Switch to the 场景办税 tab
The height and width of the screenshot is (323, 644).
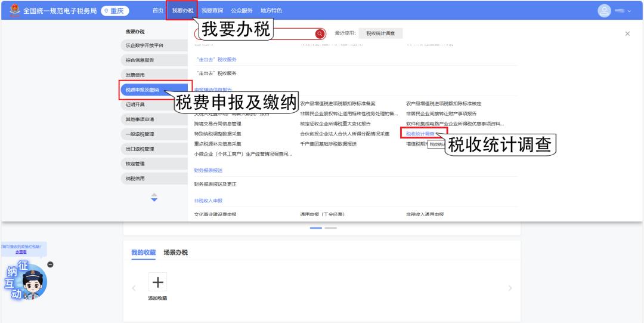[176, 253]
